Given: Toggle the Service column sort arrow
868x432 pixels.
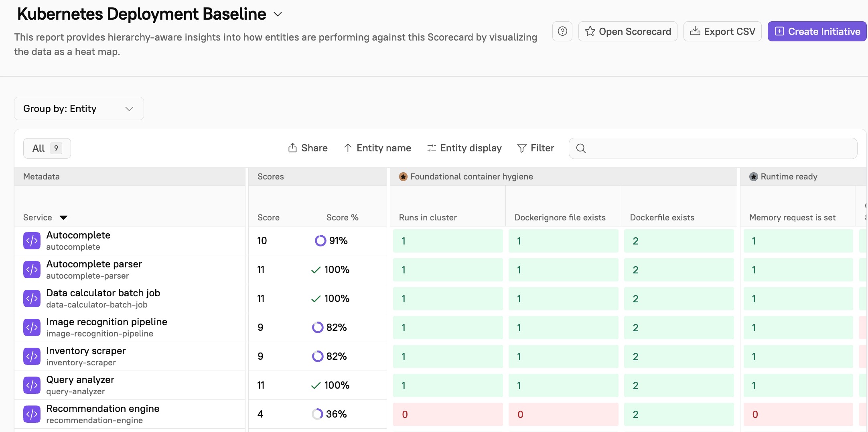Looking at the screenshot, I should [x=63, y=218].
